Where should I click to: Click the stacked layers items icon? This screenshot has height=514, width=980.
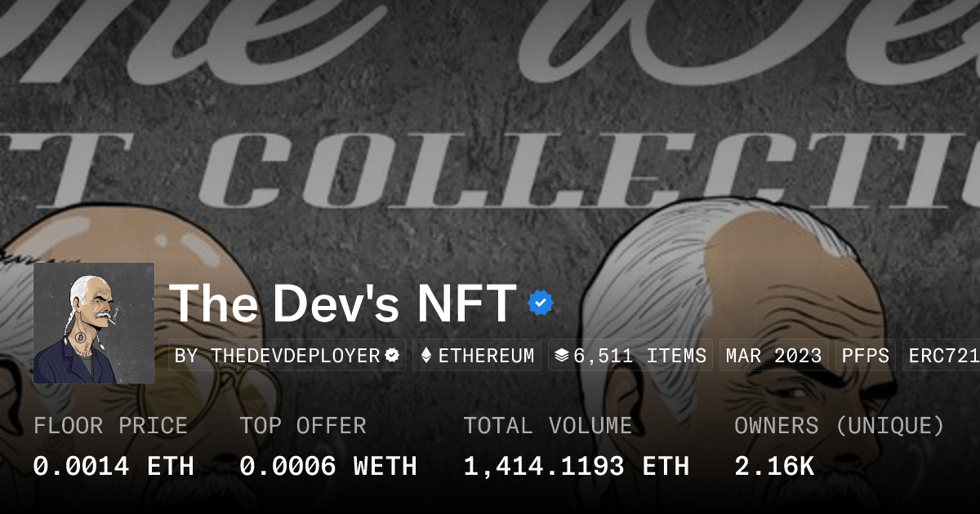click(x=561, y=356)
